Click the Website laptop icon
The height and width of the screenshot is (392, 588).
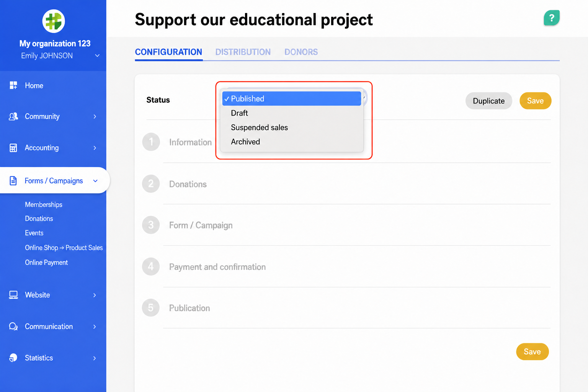tap(13, 295)
